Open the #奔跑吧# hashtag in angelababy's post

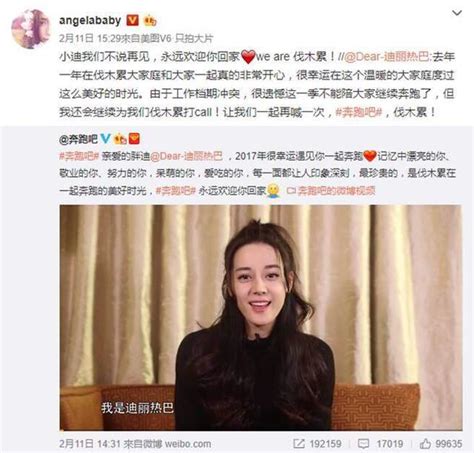[x=358, y=112]
